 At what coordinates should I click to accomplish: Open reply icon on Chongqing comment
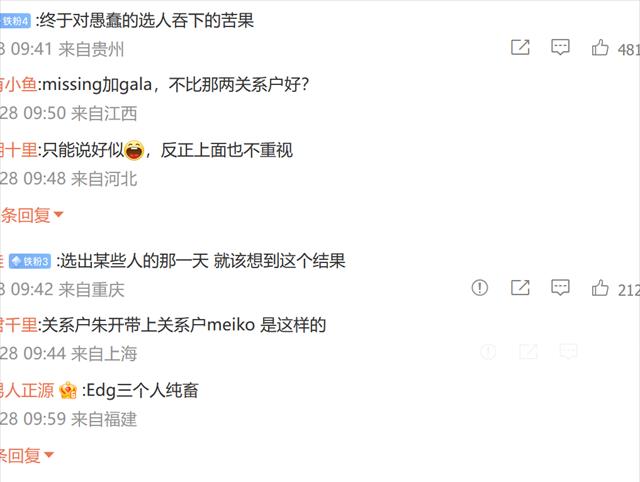pos(560,288)
